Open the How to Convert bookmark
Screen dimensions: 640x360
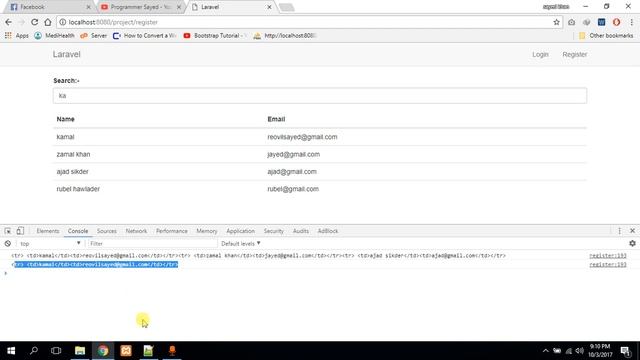[x=144, y=36]
